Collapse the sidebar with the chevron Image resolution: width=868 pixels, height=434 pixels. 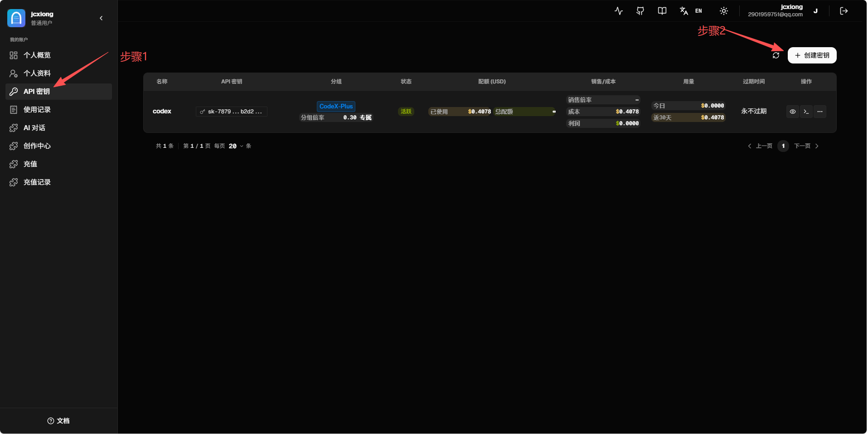(101, 18)
